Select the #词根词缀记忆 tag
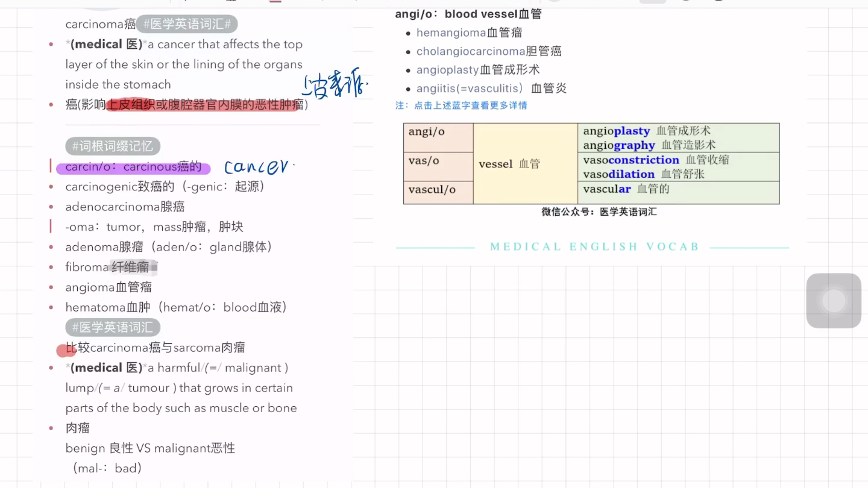Viewport: 868px width, 488px height. (x=113, y=146)
